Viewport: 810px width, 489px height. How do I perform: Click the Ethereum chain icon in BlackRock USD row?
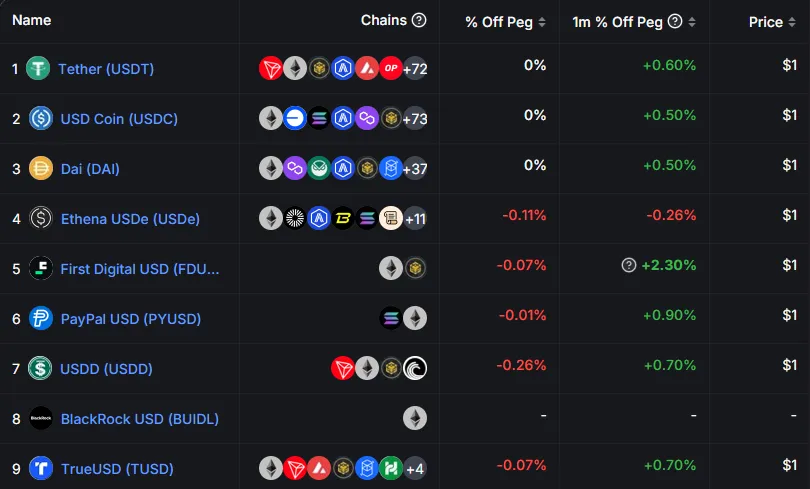tap(415, 418)
